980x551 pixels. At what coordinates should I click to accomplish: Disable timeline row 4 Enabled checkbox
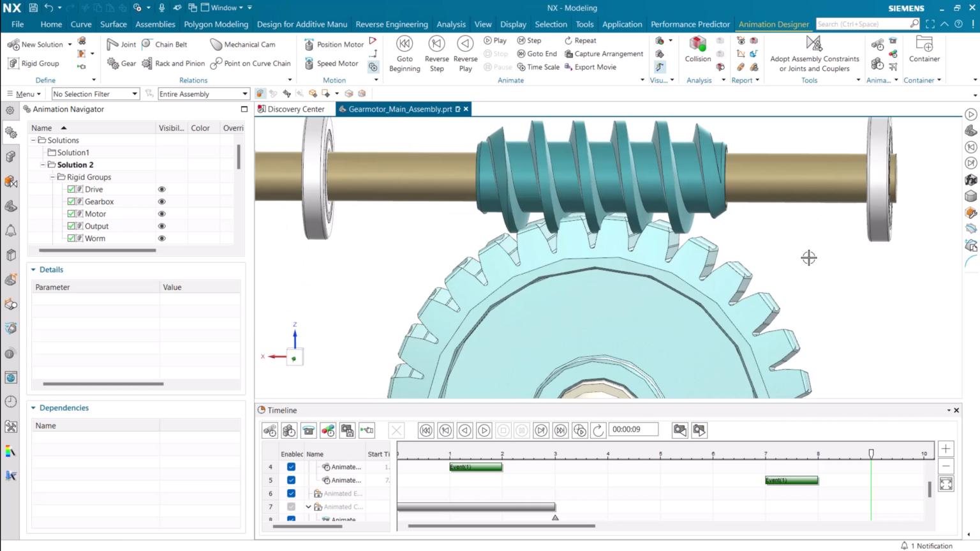click(291, 467)
